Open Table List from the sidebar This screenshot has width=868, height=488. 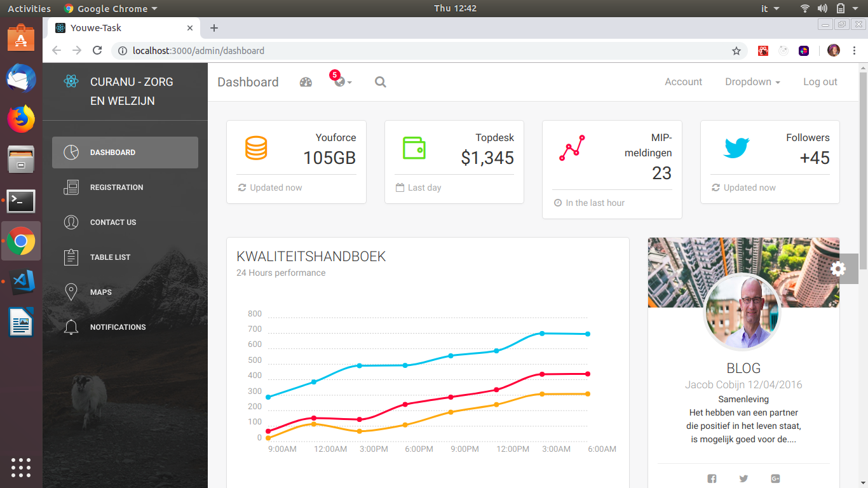click(110, 257)
